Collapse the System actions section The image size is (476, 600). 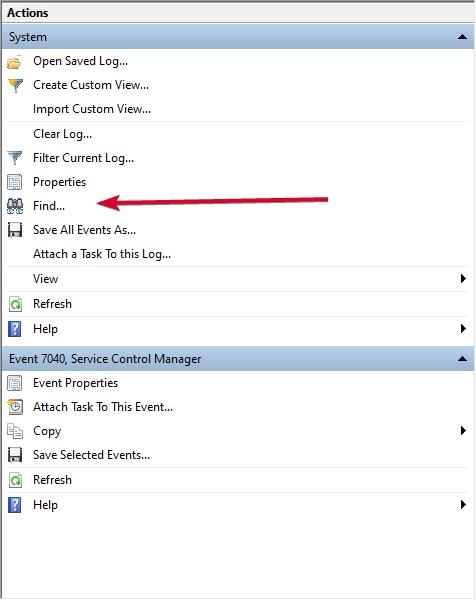[462, 37]
